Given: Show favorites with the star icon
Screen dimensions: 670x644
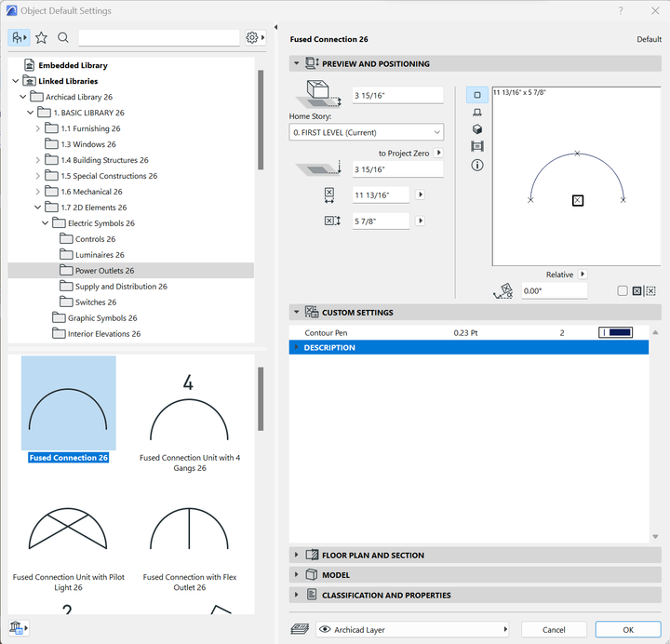Looking at the screenshot, I should click(x=42, y=38).
